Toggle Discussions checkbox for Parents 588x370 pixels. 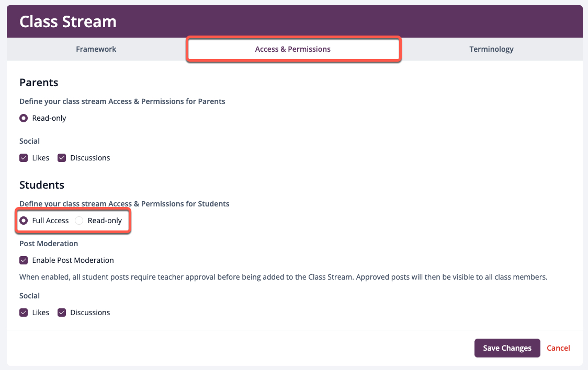[62, 158]
